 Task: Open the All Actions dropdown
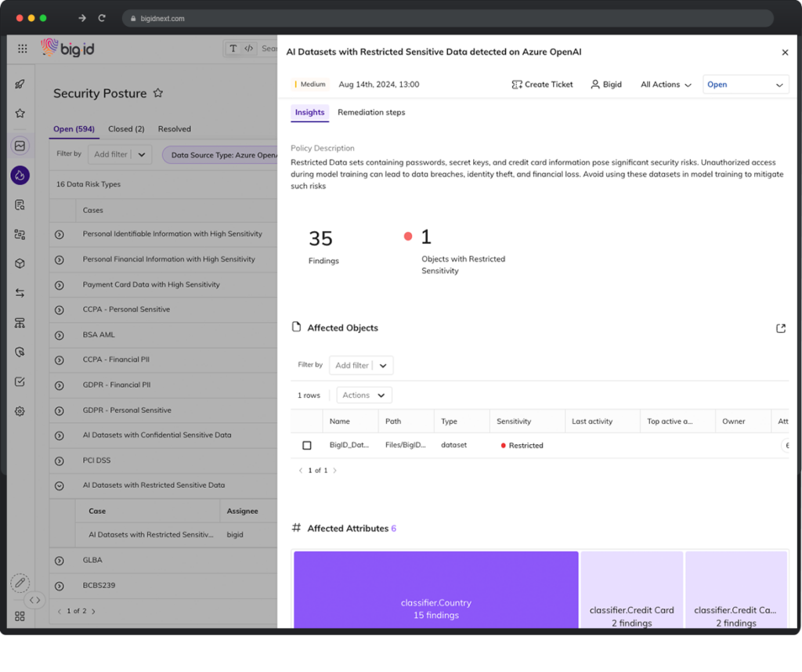pos(666,85)
